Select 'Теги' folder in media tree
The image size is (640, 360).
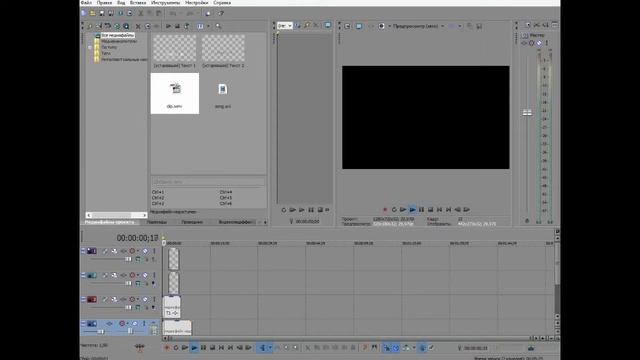coord(106,53)
